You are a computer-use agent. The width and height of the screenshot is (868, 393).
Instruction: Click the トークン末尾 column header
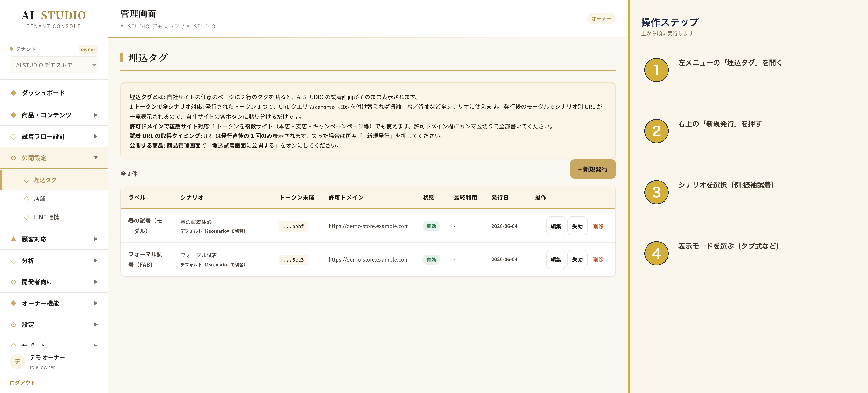coord(297,197)
